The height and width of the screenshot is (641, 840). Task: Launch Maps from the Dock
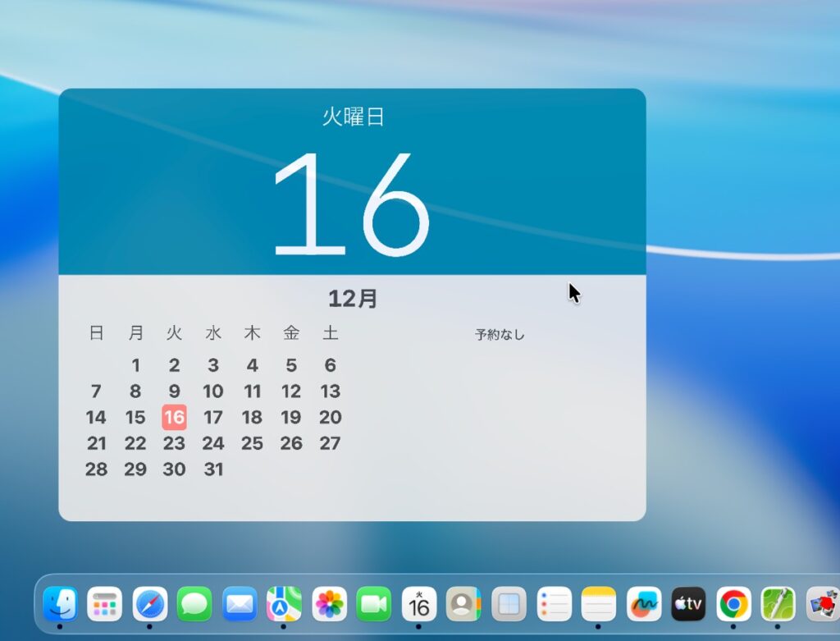[x=284, y=605]
